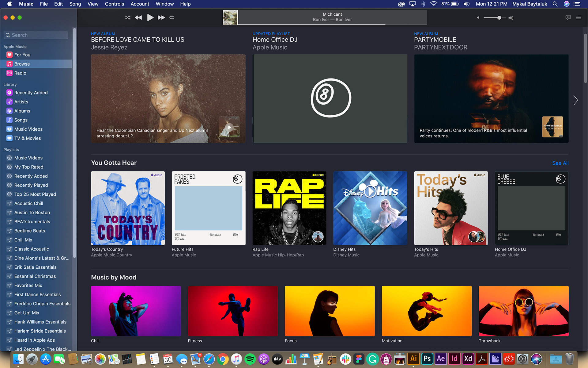Open Albums in the library

pyautogui.click(x=36, y=111)
